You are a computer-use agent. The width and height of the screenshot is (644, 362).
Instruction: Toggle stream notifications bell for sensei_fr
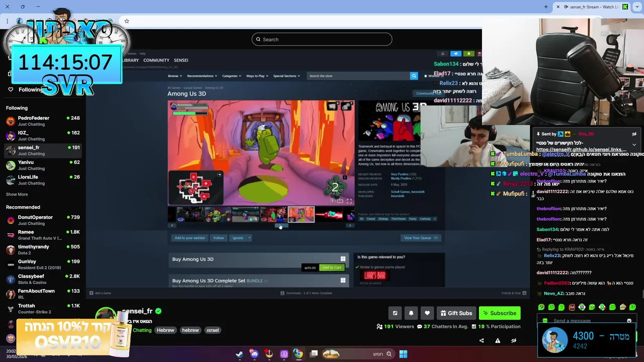pyautogui.click(x=411, y=313)
